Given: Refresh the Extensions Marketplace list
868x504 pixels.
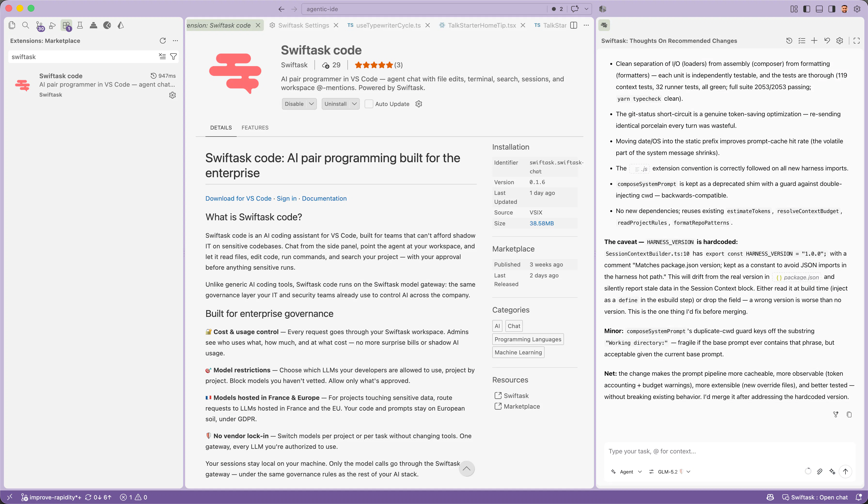Looking at the screenshot, I should click(x=163, y=41).
